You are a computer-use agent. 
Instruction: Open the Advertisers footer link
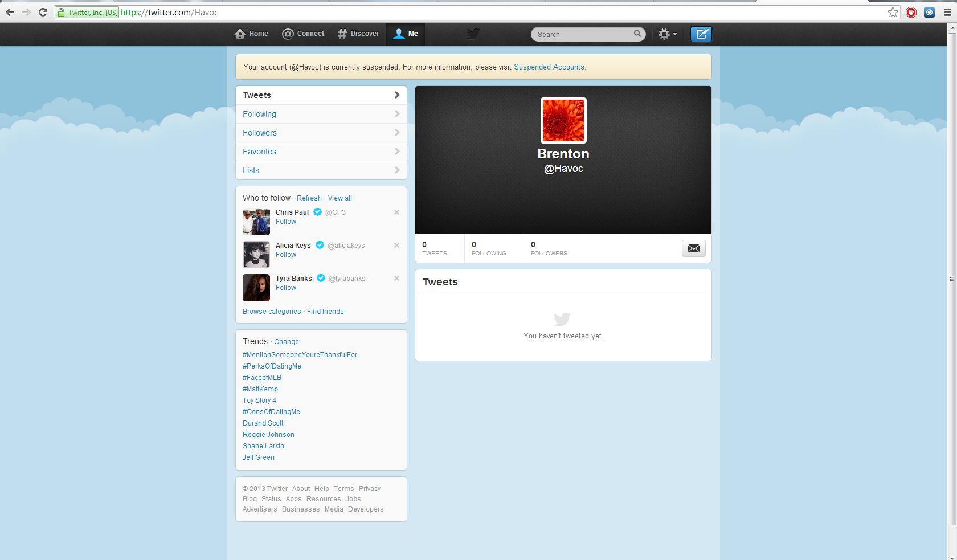click(x=260, y=509)
